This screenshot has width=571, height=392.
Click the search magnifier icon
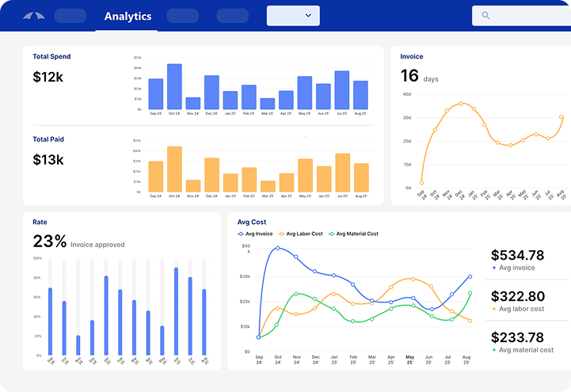coord(485,16)
